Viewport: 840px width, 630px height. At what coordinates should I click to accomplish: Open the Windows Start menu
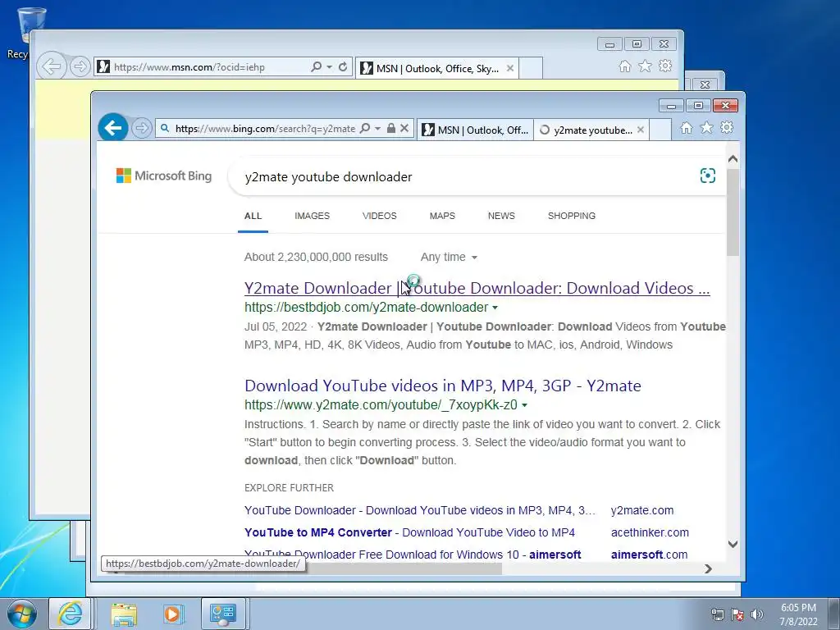pyautogui.click(x=22, y=614)
